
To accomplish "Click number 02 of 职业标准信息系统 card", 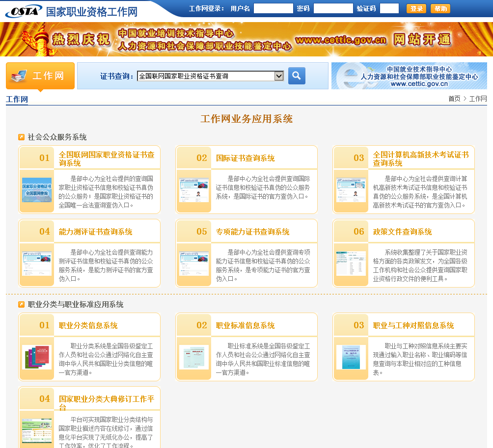I will coord(201,325).
